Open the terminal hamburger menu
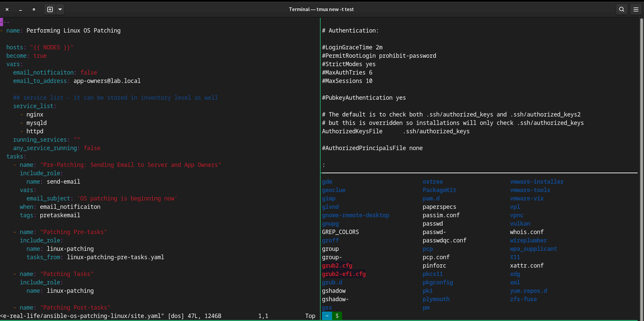This screenshot has width=644, height=321. (635, 9)
